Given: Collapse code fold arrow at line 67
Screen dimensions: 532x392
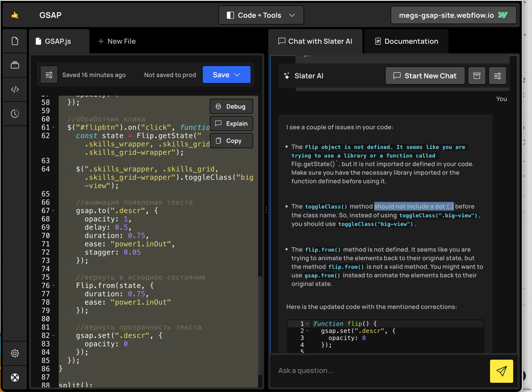Looking at the screenshot, I should coord(54,211).
